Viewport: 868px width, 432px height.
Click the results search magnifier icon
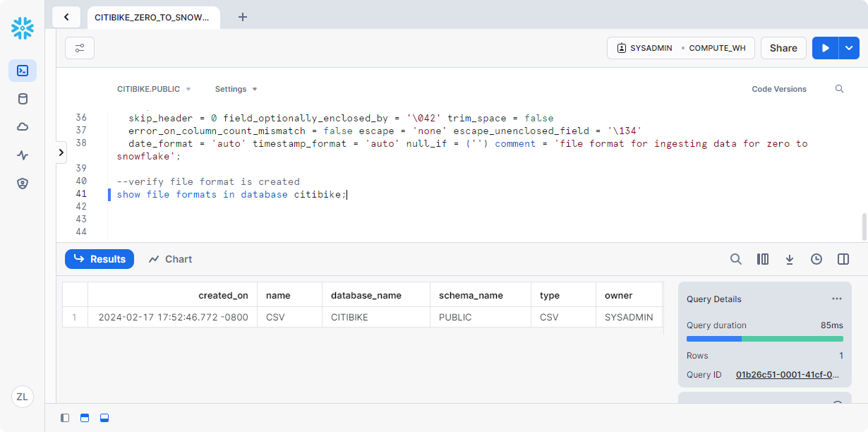pyautogui.click(x=735, y=259)
